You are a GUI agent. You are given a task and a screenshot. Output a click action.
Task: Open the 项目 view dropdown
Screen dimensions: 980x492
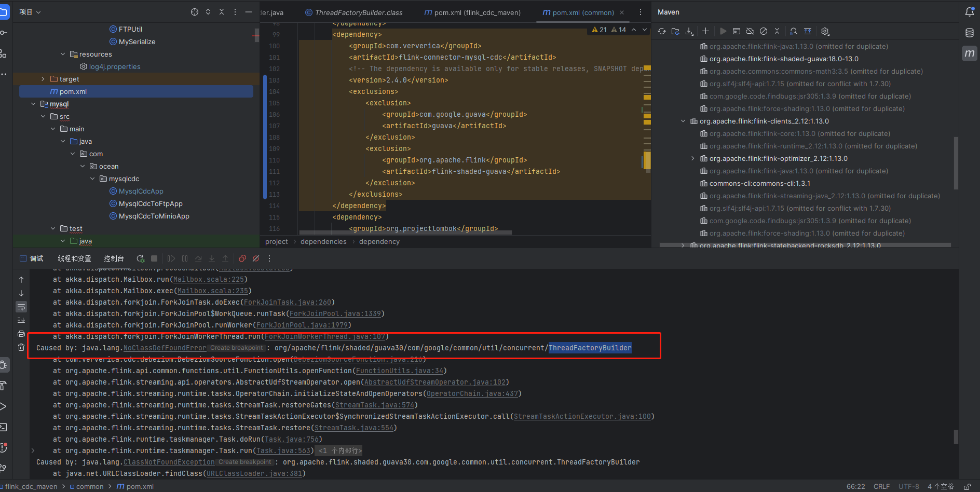(x=30, y=12)
